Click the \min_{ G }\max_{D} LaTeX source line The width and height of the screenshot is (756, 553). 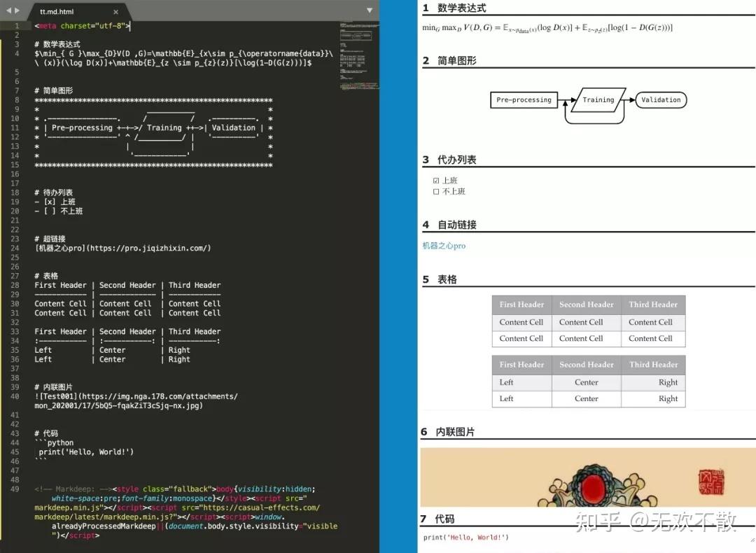coord(183,58)
